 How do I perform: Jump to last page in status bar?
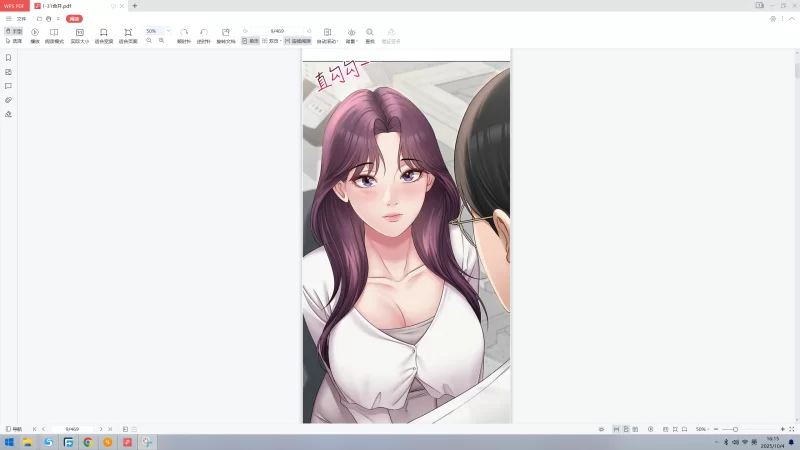[110, 429]
